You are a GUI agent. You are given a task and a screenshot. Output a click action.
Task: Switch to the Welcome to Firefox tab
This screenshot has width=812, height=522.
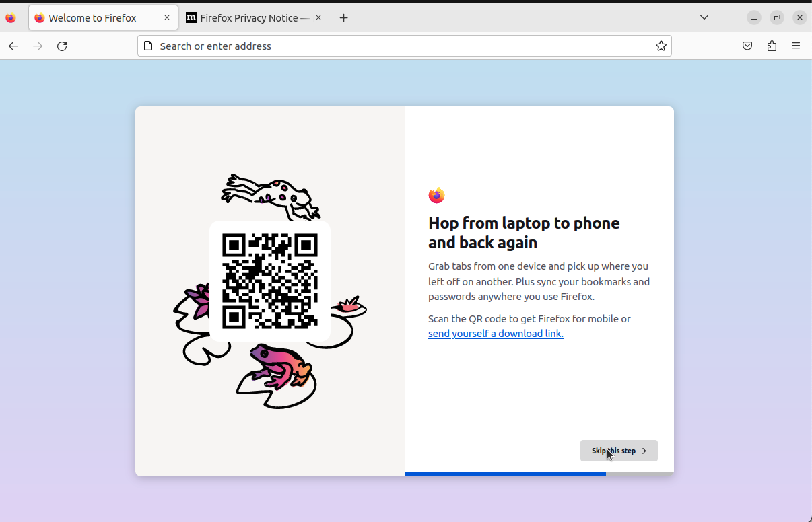pyautogui.click(x=94, y=17)
